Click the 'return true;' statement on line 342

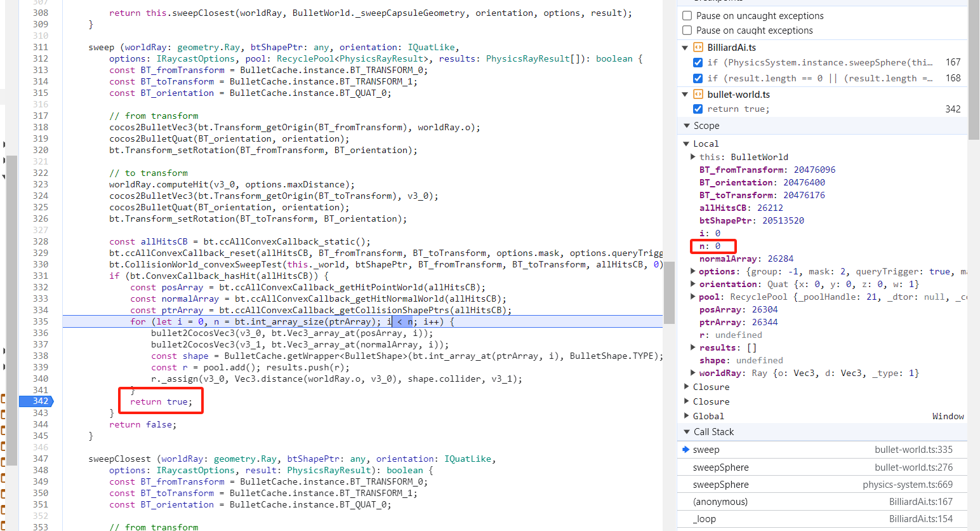[x=161, y=401]
